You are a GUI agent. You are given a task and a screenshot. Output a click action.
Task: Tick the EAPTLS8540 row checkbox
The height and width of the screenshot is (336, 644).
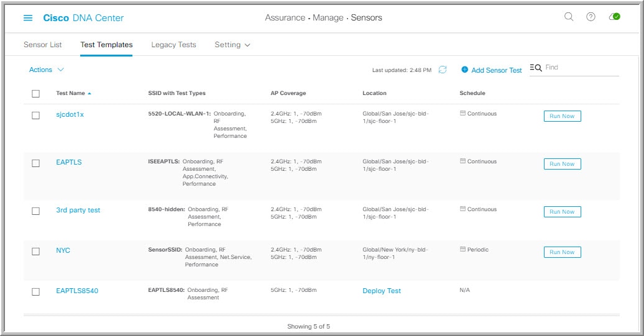(35, 291)
